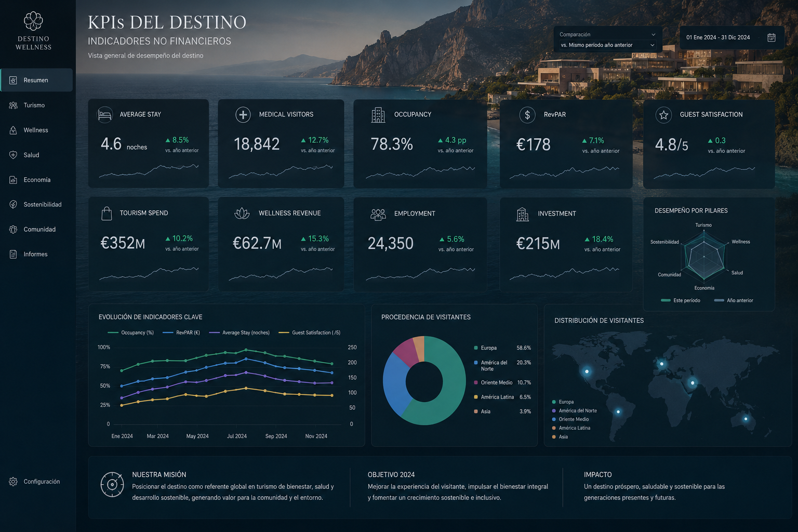Image resolution: width=798 pixels, height=532 pixels.
Task: Click the Wellness Revenue value €62.7M
Action: [257, 243]
